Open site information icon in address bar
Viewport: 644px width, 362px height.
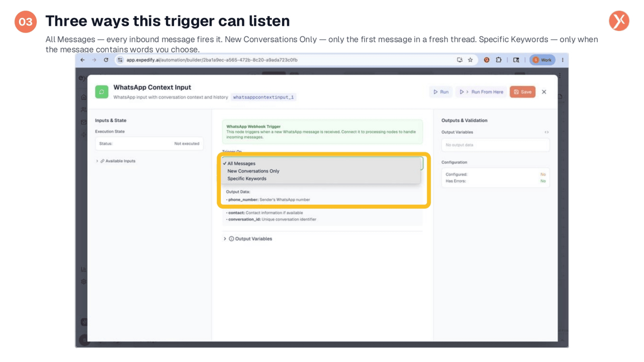120,60
